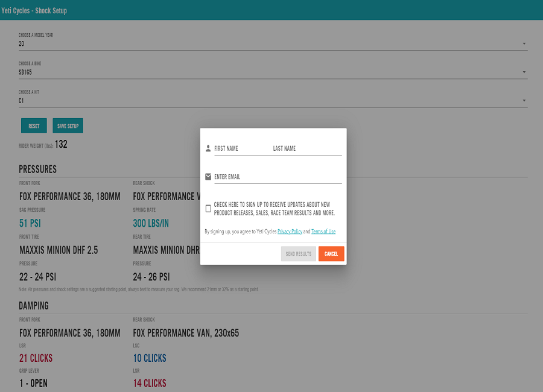This screenshot has height=392, width=543.
Task: Expand the Choose a Bike dropdown
Action: point(273,72)
